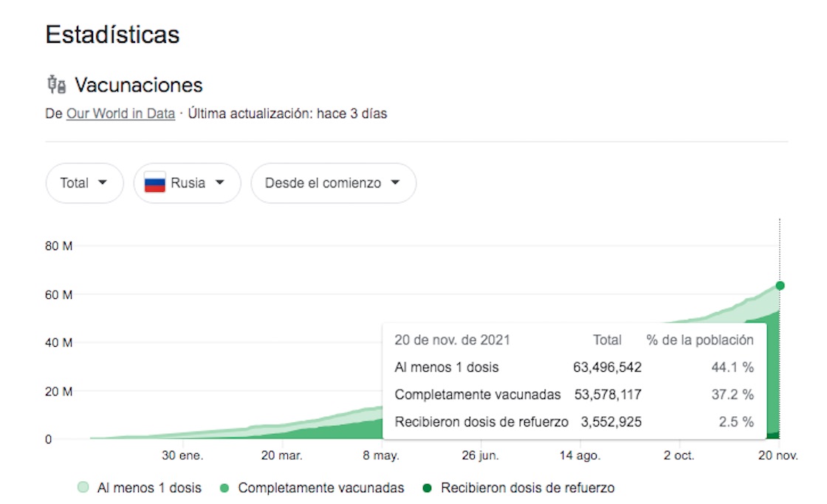
Task: Click the 'Completamente vacunadas' legend dot
Action: [224, 488]
